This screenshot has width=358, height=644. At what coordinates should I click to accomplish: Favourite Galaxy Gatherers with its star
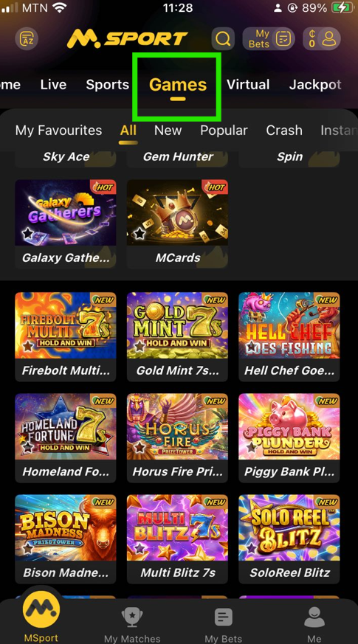tap(27, 234)
